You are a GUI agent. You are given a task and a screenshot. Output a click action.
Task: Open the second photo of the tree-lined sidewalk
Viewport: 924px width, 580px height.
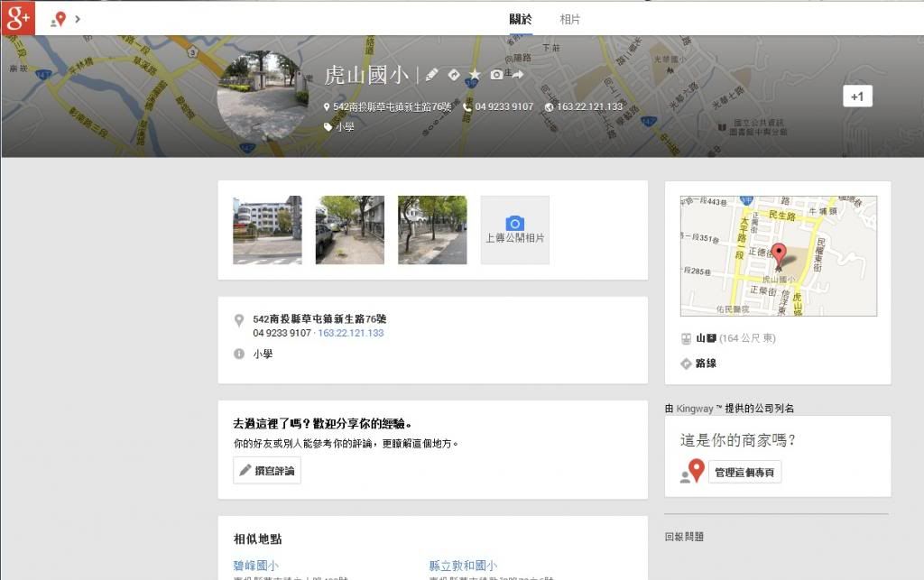(350, 230)
